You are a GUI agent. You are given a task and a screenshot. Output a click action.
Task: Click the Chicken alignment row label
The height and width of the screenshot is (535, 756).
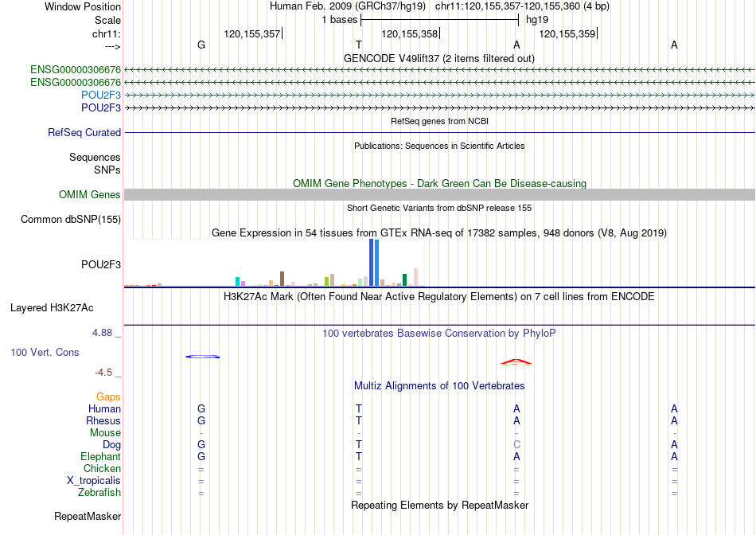click(102, 469)
